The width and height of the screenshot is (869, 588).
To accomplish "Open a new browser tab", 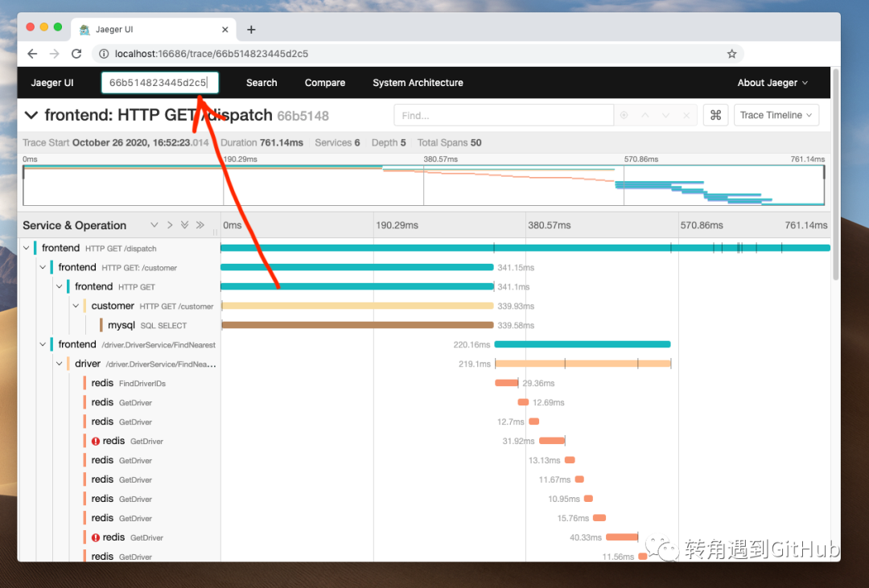I will point(251,30).
